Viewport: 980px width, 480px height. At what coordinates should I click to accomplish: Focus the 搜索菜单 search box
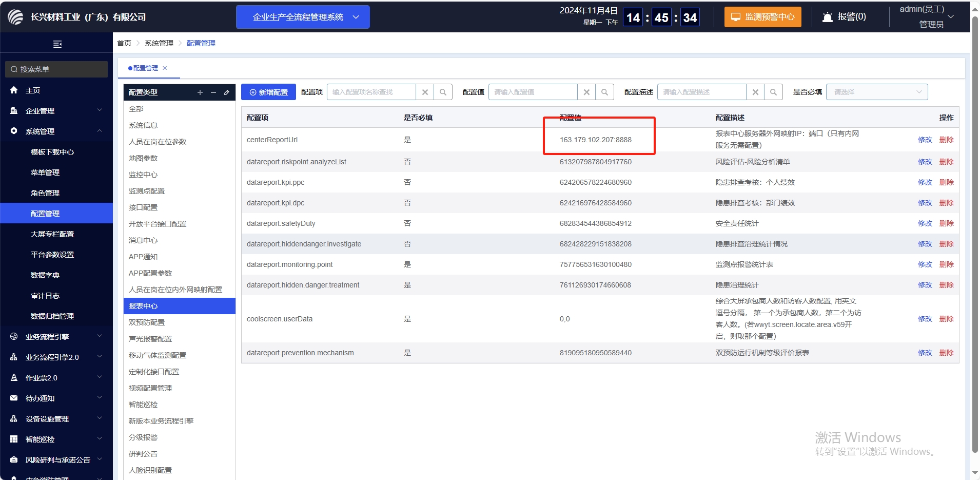click(x=56, y=69)
